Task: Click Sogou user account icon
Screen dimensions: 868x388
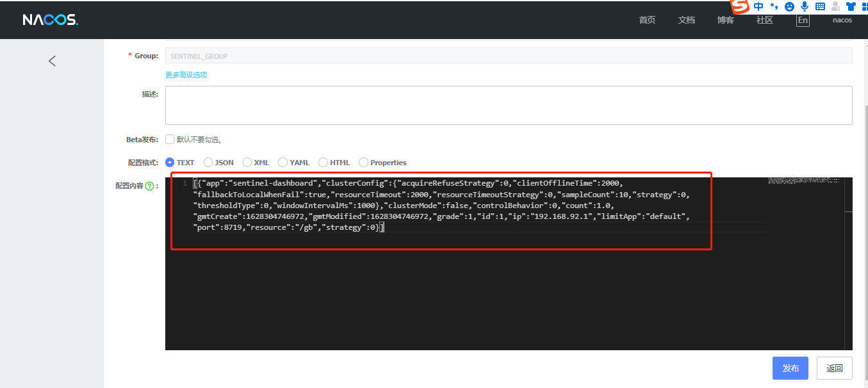Action: click(x=835, y=6)
